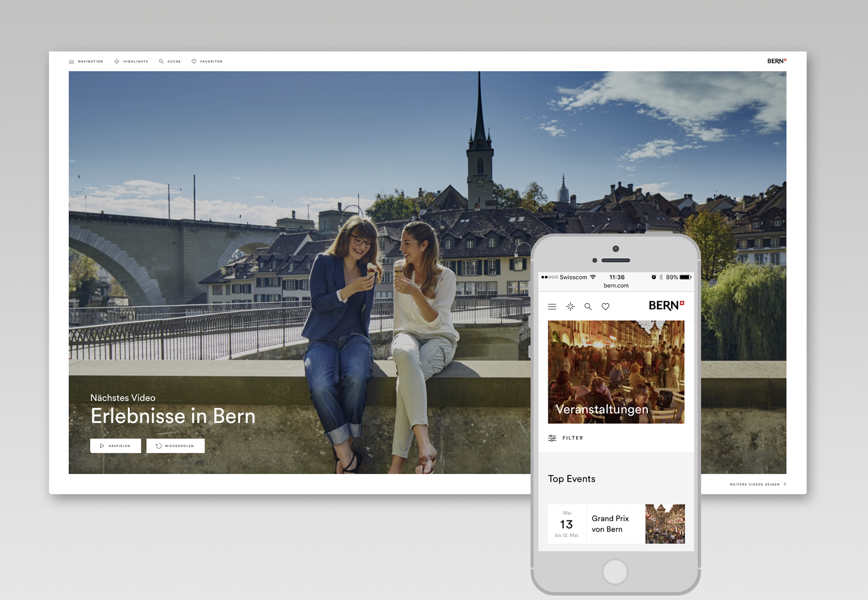Click the Top Events heading on the phone

571,479
